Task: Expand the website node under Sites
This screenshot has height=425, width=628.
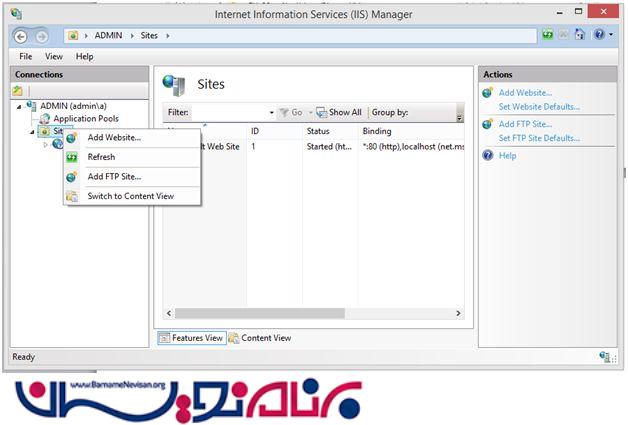Action: pyautogui.click(x=45, y=144)
